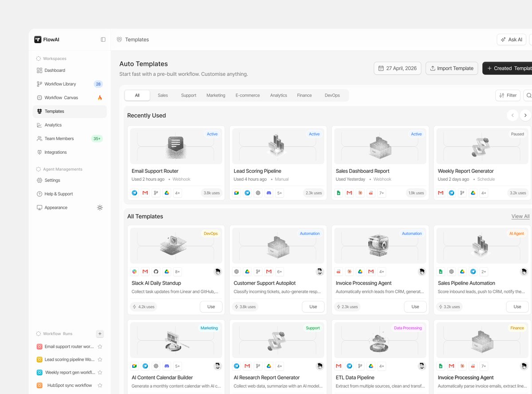Viewport: 532px width, 394px height.
Task: Click the Discord icon on Lead Scoring Pipeline card
Action: (x=269, y=193)
